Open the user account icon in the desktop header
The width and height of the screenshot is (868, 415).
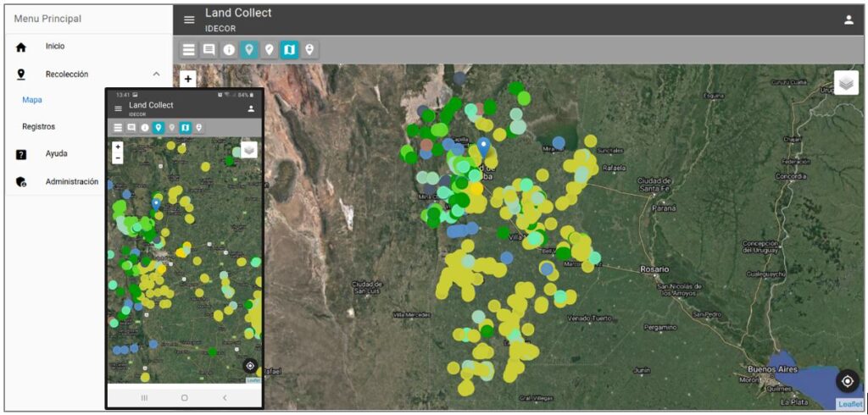click(849, 20)
